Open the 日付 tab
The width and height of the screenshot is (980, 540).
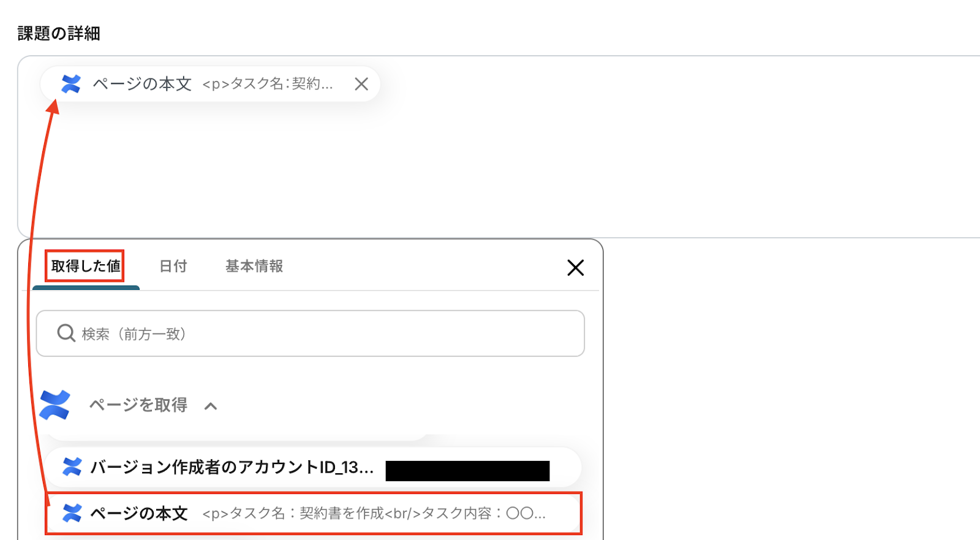point(173,266)
